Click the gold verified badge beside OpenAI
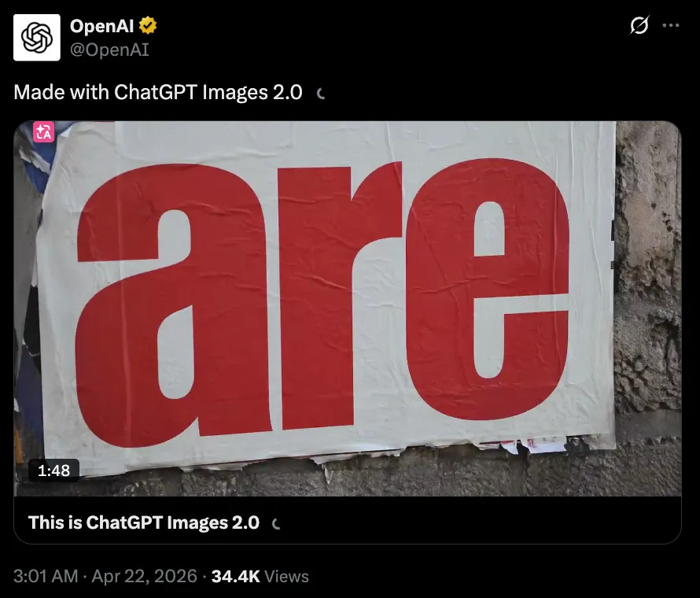 coord(148,25)
